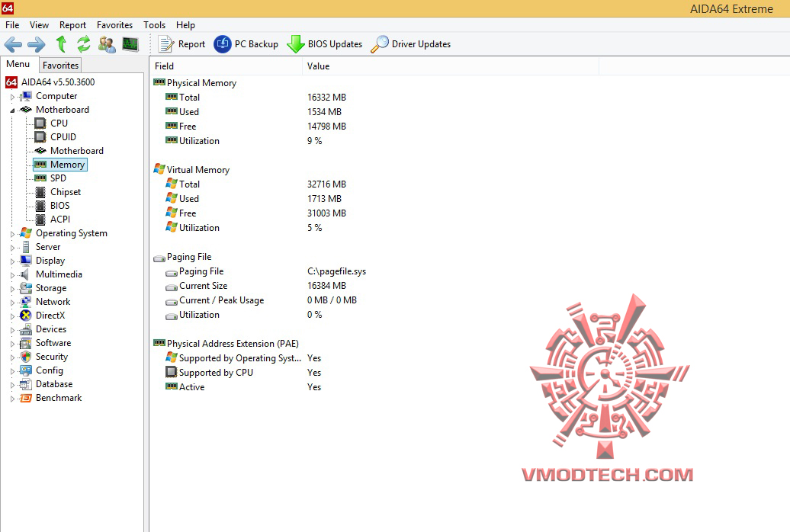Switch to the Favorites tab in sidebar
Screen dimensions: 790x532
click(60, 65)
